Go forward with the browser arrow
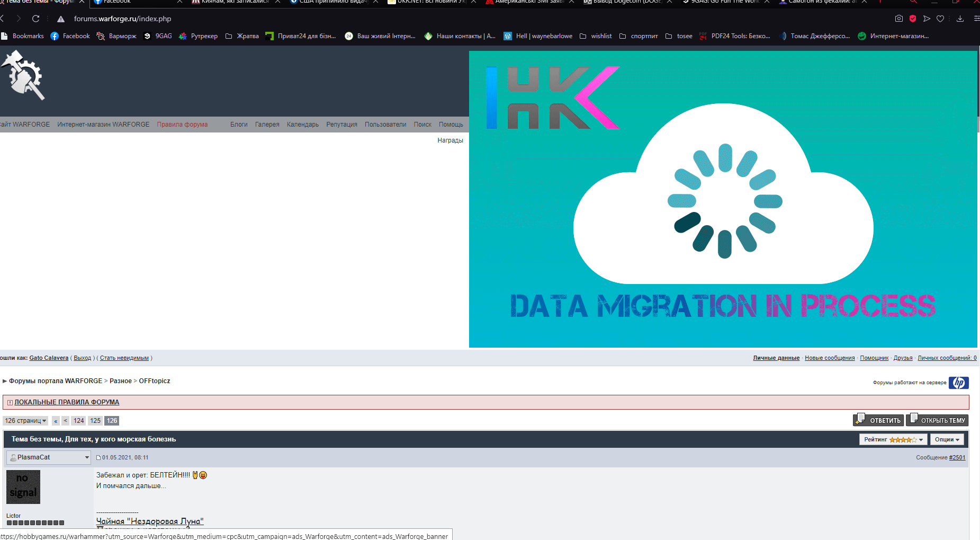 19,19
